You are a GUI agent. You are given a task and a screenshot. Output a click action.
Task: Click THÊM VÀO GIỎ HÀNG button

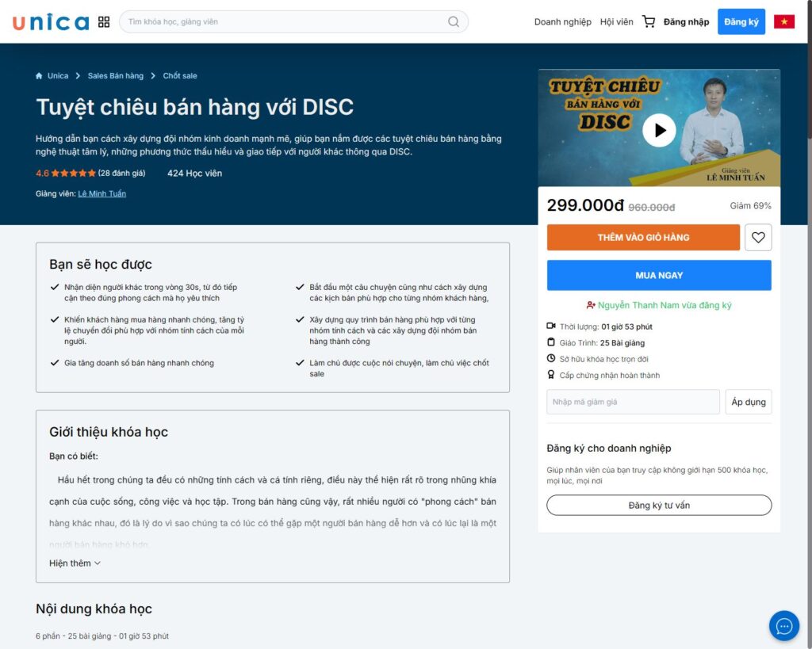click(643, 237)
